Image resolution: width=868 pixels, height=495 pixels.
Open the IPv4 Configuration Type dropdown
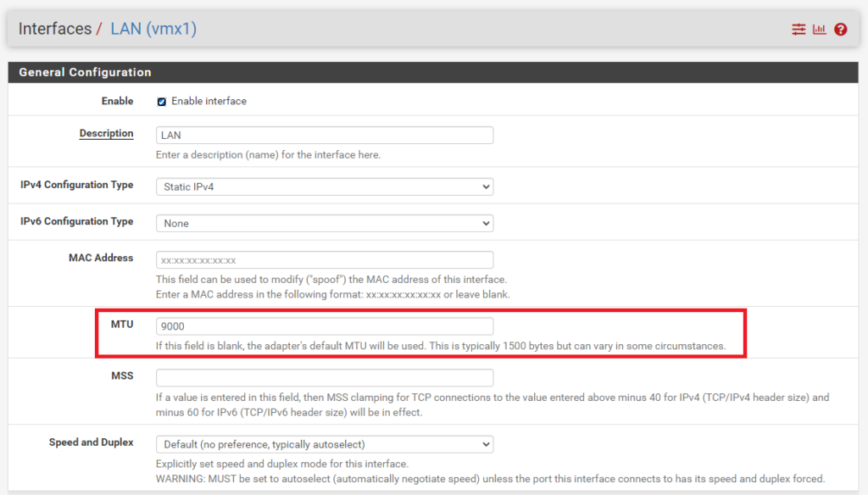[324, 186]
